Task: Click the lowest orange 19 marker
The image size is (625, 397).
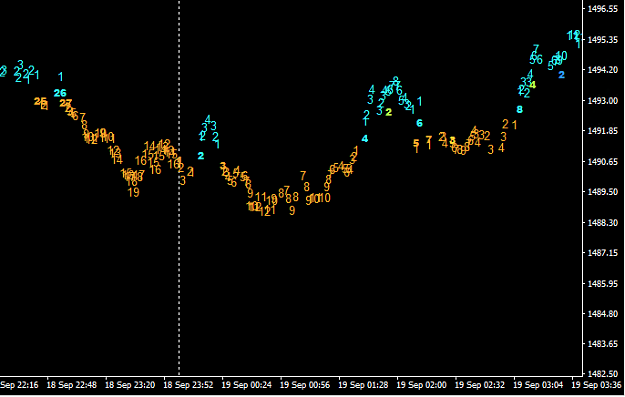Action: coord(134,192)
